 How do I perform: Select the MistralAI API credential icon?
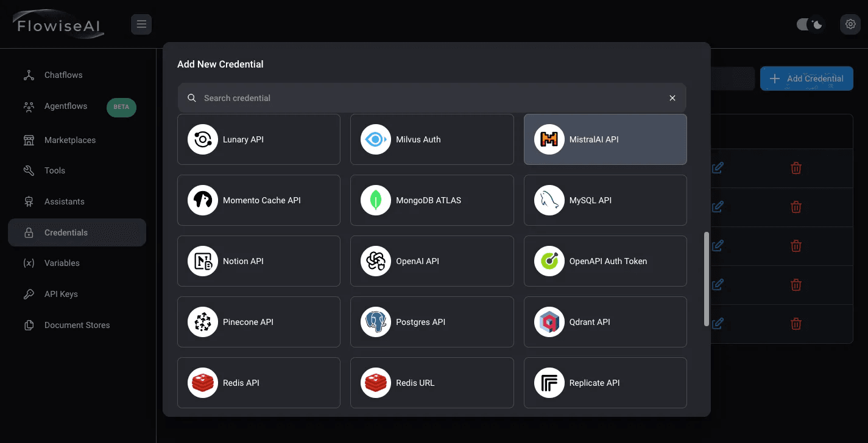549,139
